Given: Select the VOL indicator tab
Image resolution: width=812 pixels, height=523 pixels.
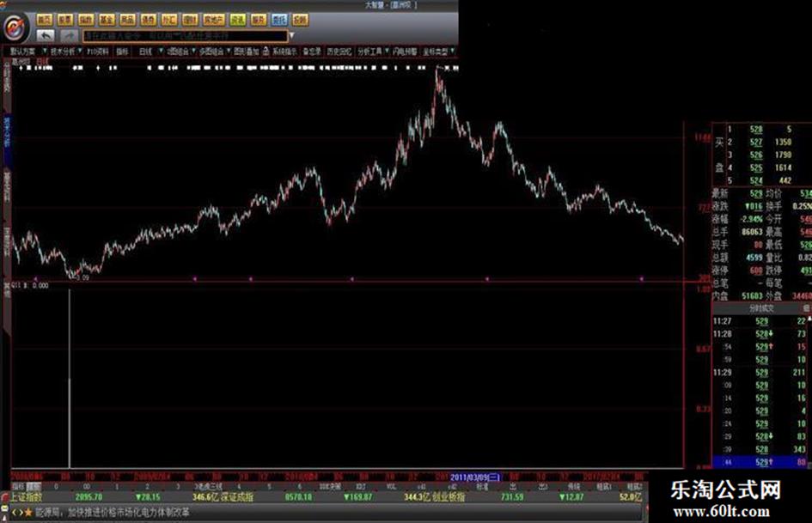Looking at the screenshot, I should [392, 487].
